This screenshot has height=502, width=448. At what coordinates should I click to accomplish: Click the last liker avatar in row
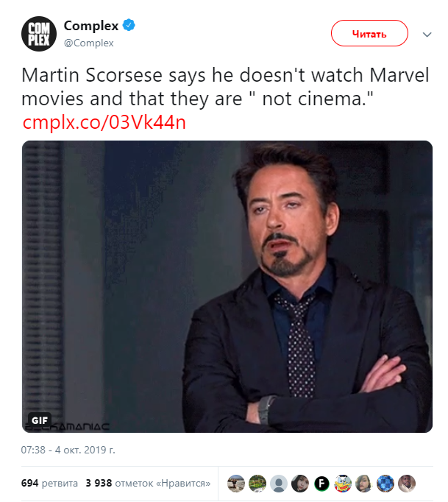point(407,484)
